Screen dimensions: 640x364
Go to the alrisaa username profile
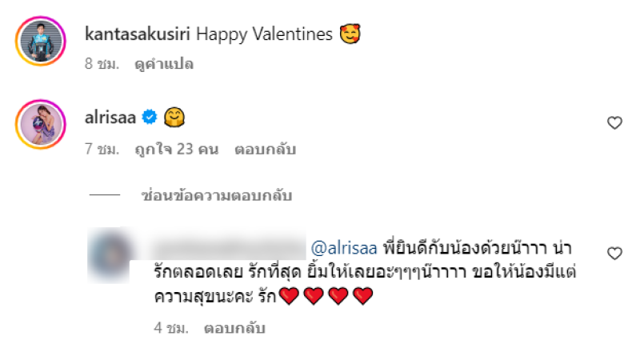[110, 118]
